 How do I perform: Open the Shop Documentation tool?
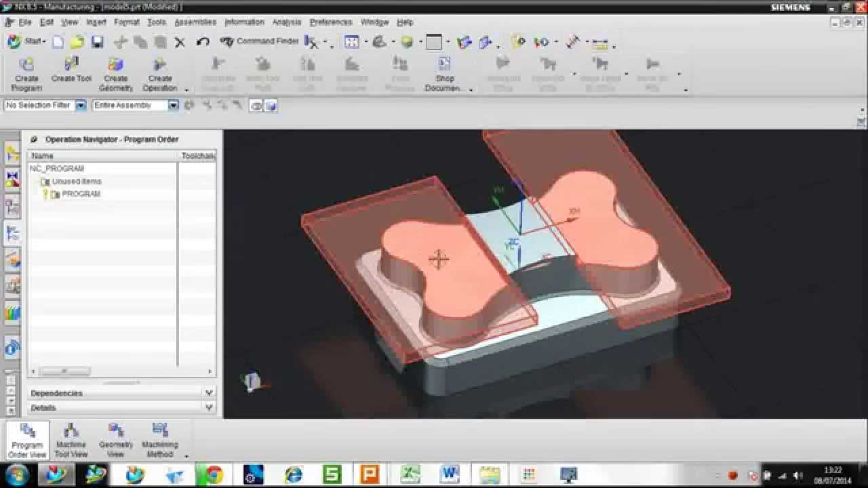[x=444, y=74]
